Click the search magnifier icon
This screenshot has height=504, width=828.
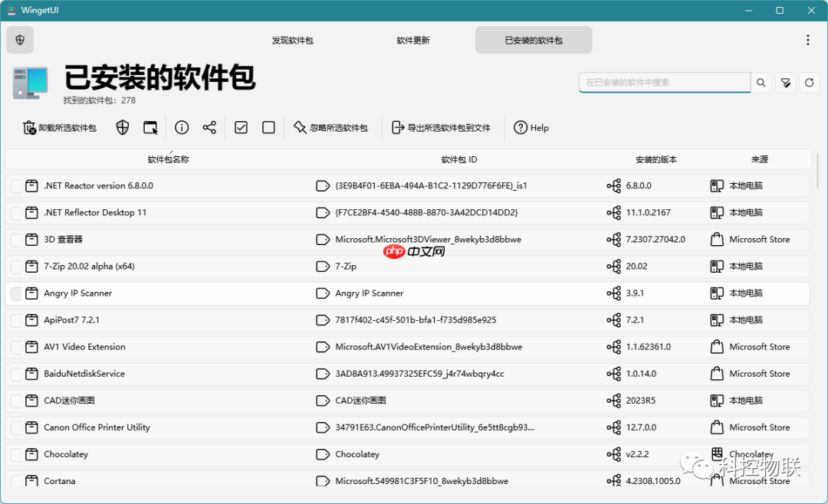click(x=761, y=83)
